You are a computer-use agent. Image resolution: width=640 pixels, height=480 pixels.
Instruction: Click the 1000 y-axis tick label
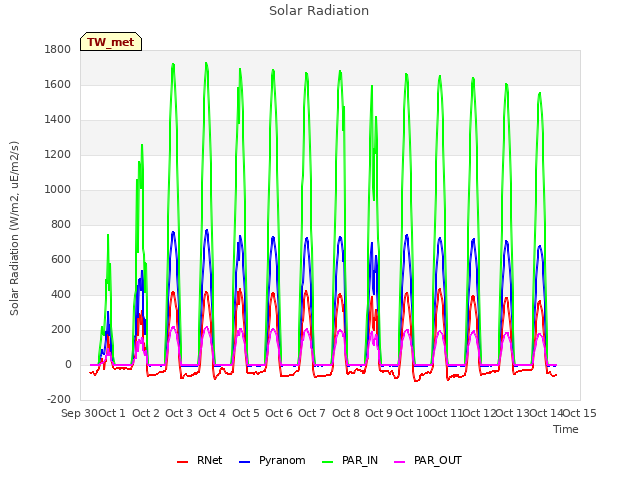tap(58, 190)
